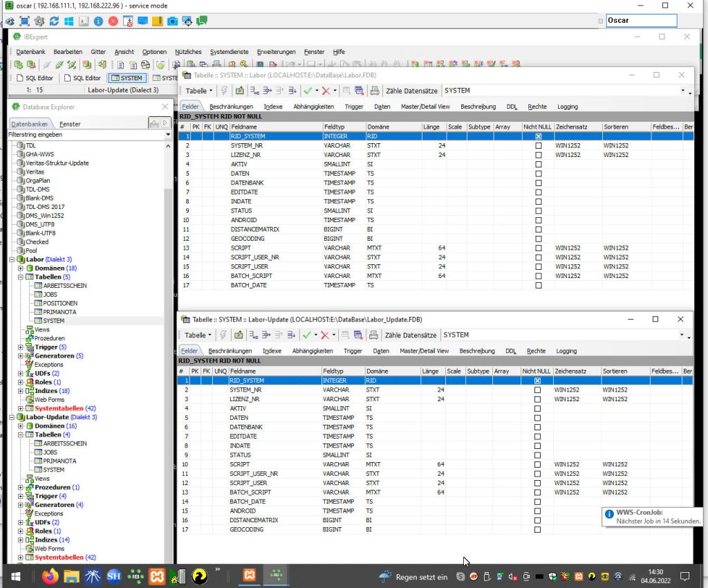Click the print icon in the Labor table toolbar

click(374, 91)
